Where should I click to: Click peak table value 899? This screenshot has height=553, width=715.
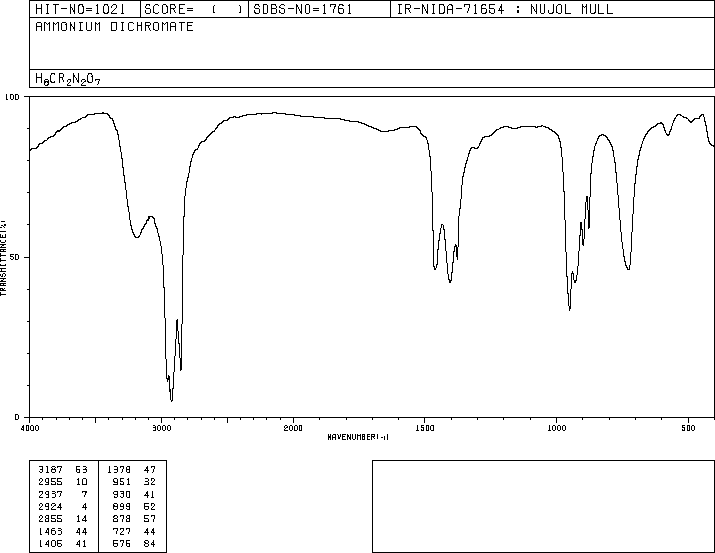coord(122,506)
